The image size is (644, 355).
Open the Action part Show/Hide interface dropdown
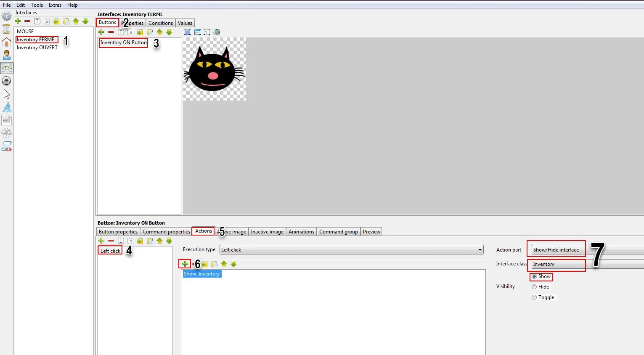(x=588, y=250)
